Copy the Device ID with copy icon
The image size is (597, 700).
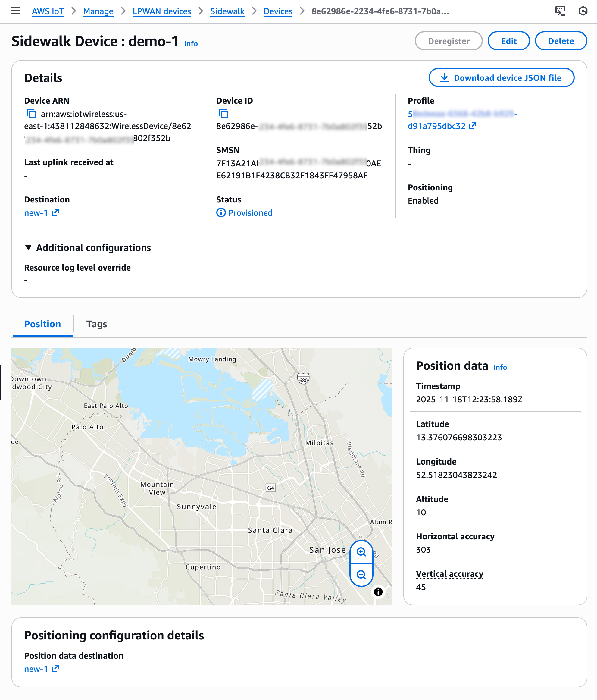223,114
